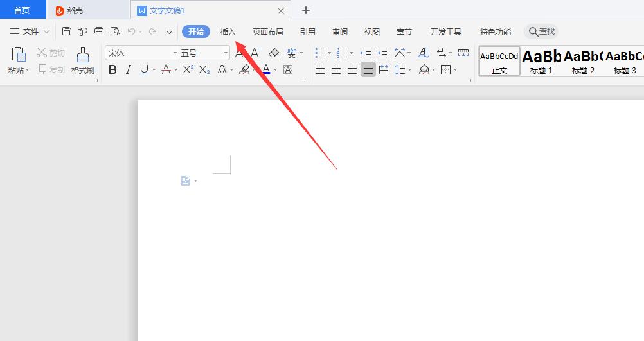Viewport: 644px width, 341px height.
Task: Click the Home (首页) tab
Action: (22, 10)
